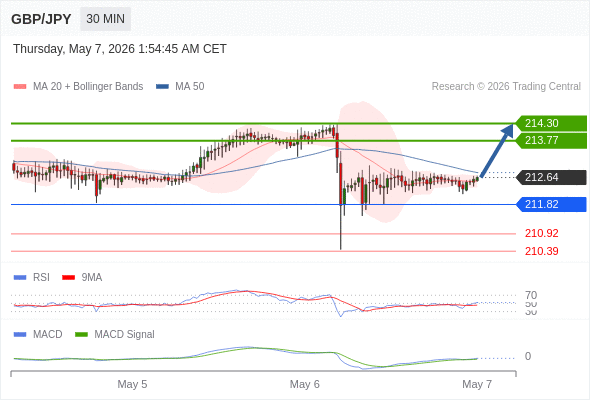Click the 30 MIN timeframe button
Screen dimensions: 590x400
pyautogui.click(x=105, y=19)
